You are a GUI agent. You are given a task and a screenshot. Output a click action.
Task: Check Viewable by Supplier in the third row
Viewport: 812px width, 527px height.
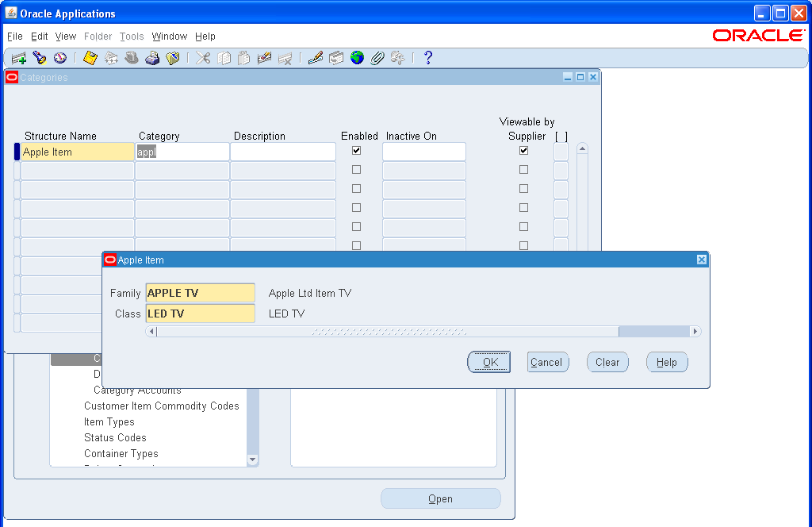tap(523, 189)
